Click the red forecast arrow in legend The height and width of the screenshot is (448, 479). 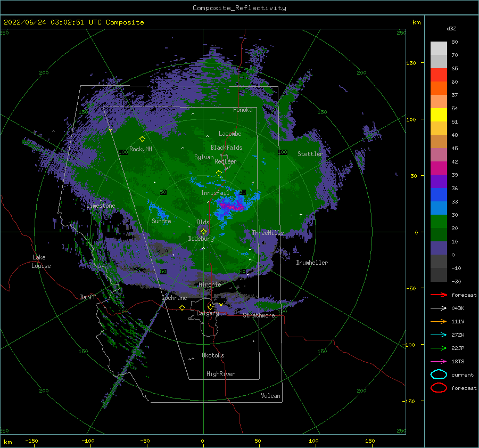tap(439, 295)
